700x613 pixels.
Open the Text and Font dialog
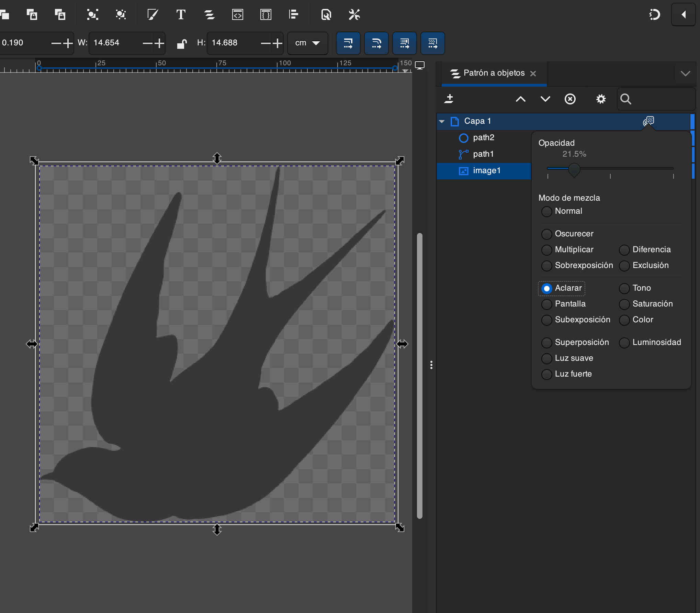(x=181, y=14)
